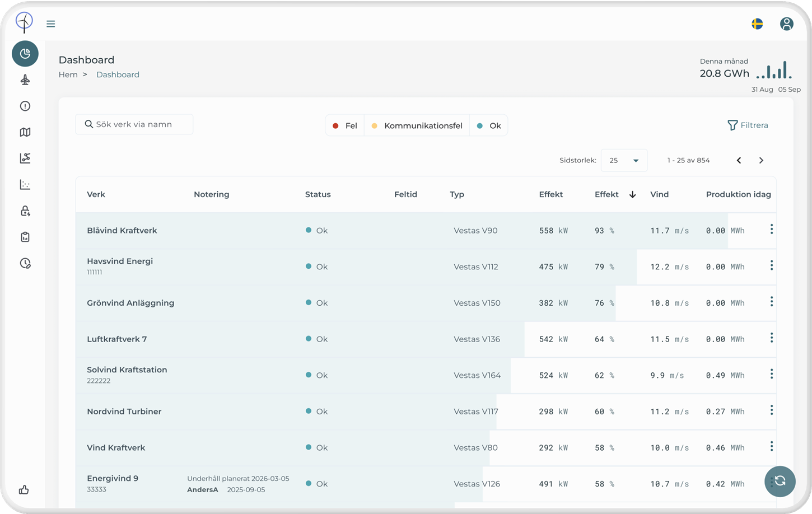
Task: Open the alerts sidebar icon
Action: pos(25,106)
